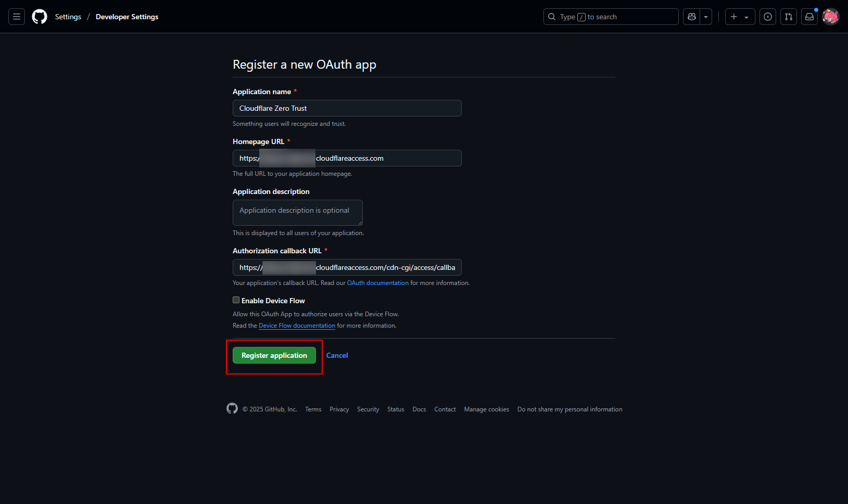This screenshot has height=504, width=848.
Task: Focus the header search box
Action: coord(611,17)
